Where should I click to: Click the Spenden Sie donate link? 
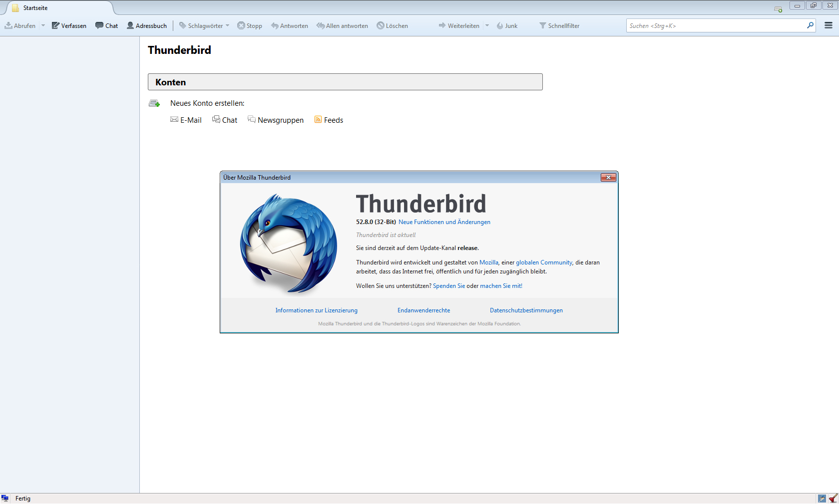[x=449, y=286]
